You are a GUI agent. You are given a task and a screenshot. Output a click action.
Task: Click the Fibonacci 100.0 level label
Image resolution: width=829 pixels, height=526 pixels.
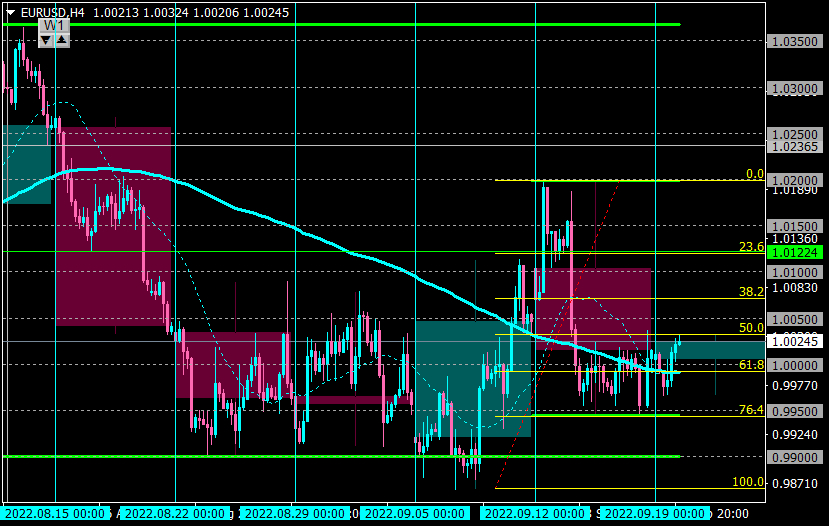[x=748, y=482]
